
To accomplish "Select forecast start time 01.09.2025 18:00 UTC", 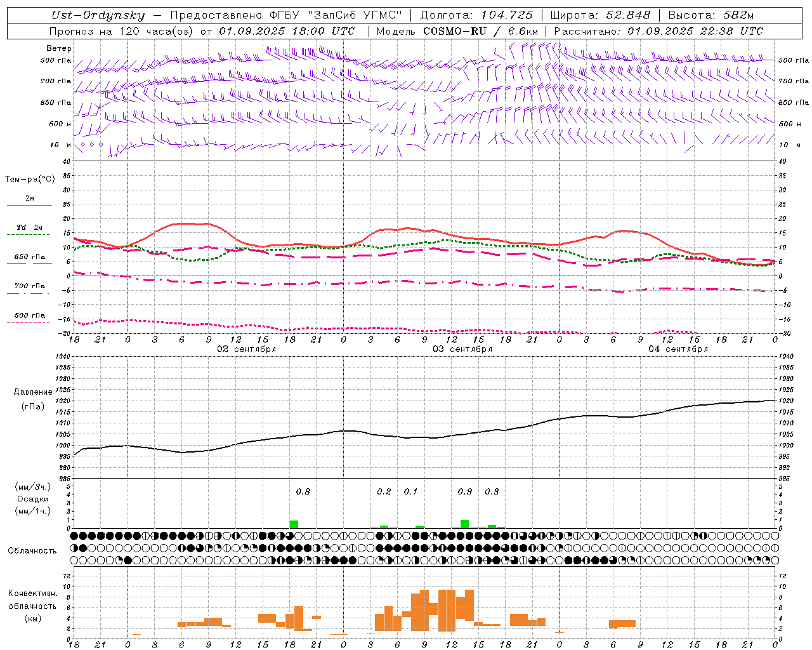I will (x=287, y=31).
